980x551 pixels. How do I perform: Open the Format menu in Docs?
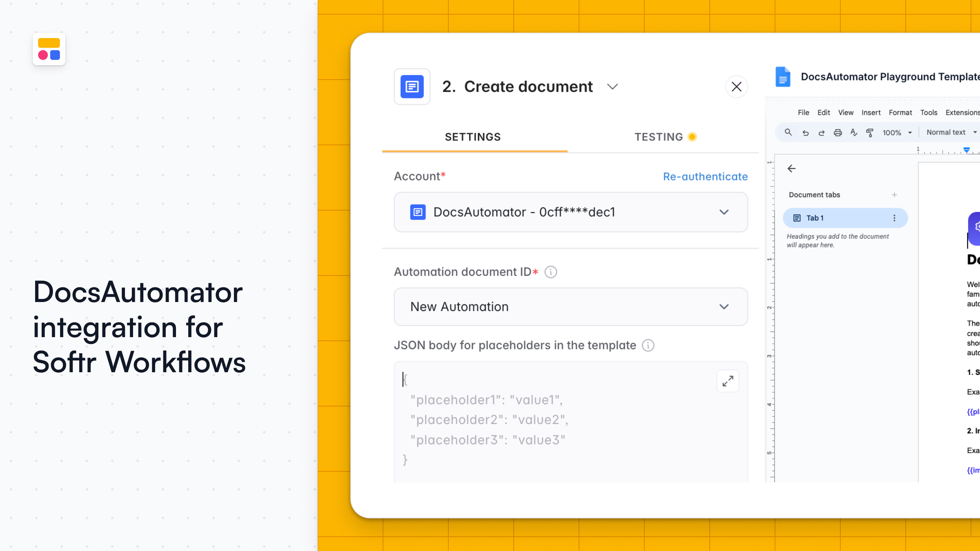pyautogui.click(x=900, y=113)
